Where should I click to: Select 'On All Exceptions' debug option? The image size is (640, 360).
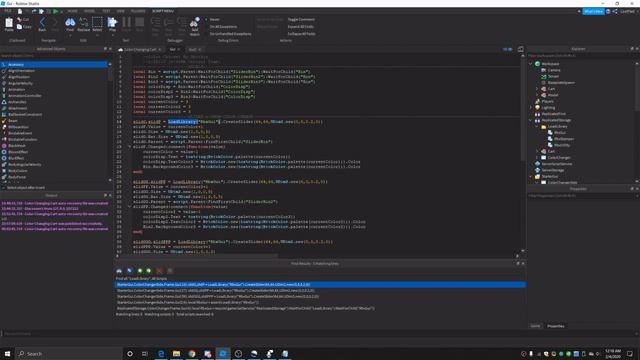click(223, 27)
